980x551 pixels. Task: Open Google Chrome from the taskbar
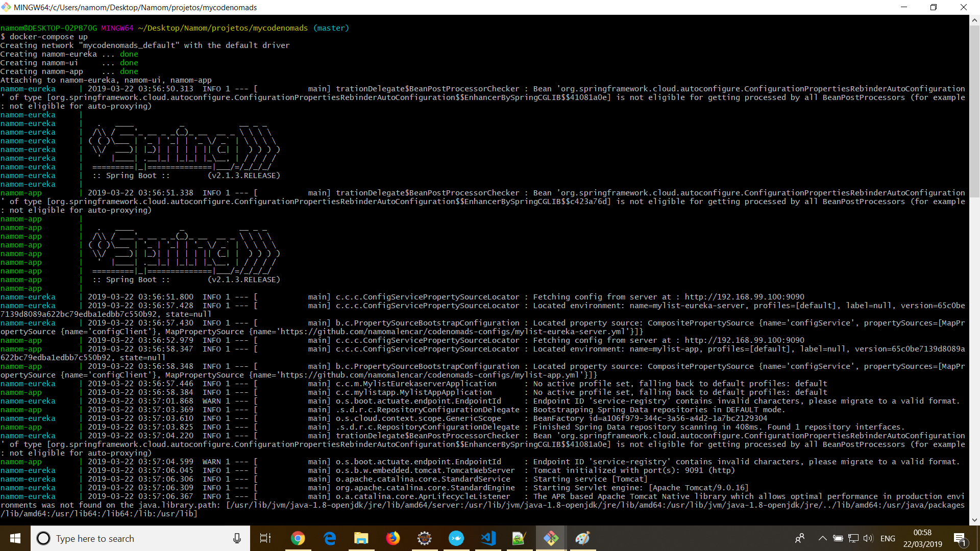click(298, 538)
